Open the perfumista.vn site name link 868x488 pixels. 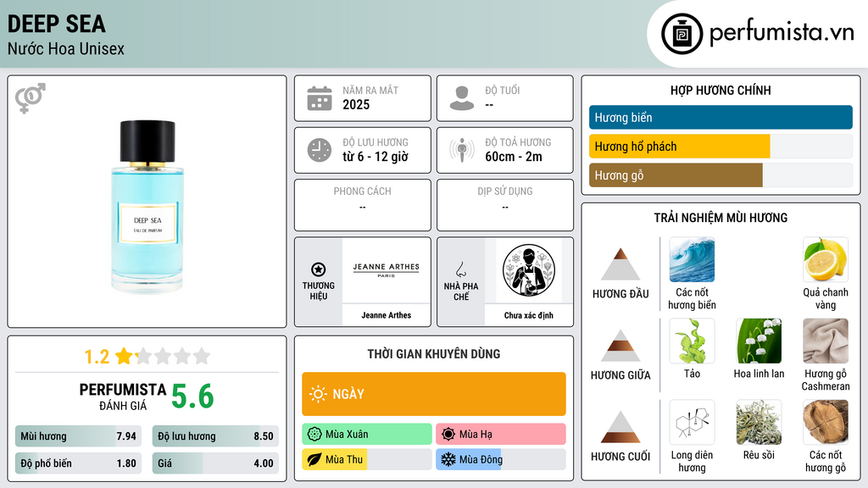(782, 33)
